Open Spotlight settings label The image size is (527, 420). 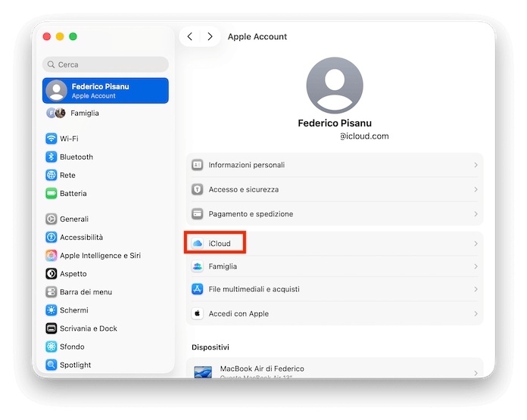75,365
